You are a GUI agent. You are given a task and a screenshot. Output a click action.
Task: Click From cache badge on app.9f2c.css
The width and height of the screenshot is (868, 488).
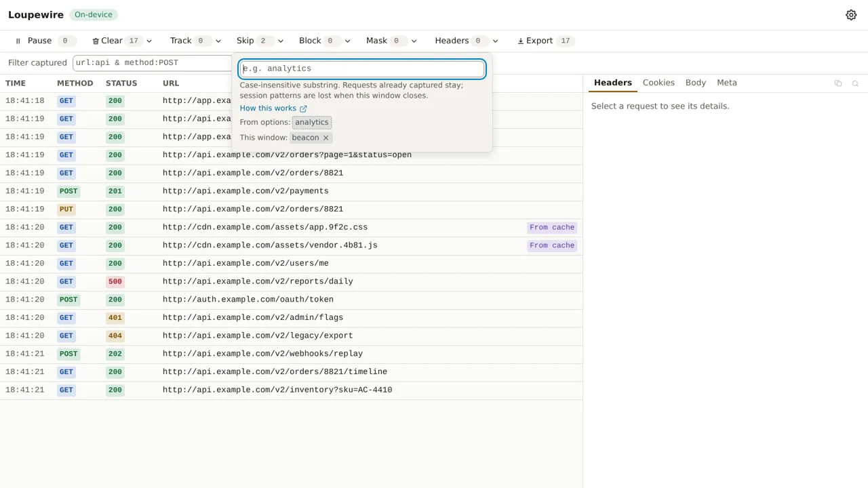[552, 228]
